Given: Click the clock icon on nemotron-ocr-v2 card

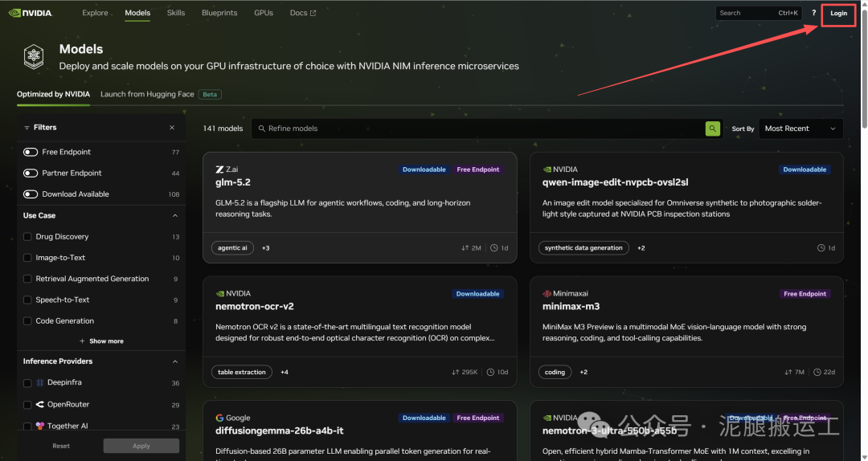Looking at the screenshot, I should click(x=490, y=372).
